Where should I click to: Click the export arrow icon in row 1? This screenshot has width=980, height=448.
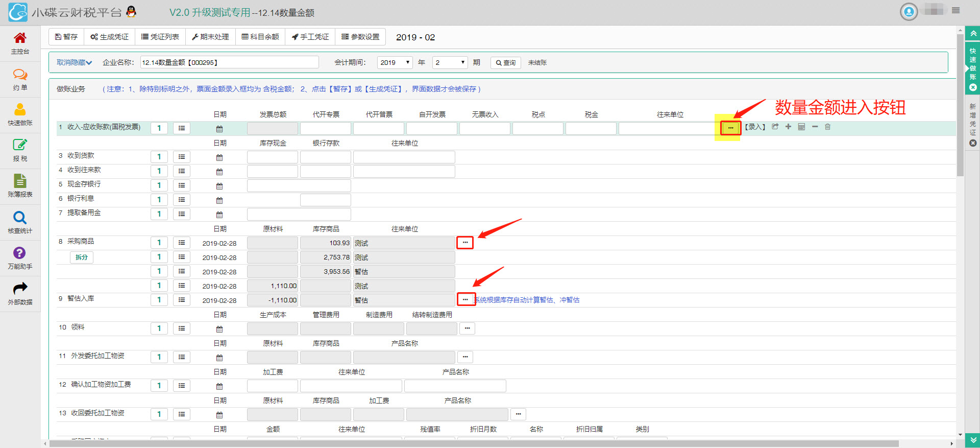click(775, 127)
